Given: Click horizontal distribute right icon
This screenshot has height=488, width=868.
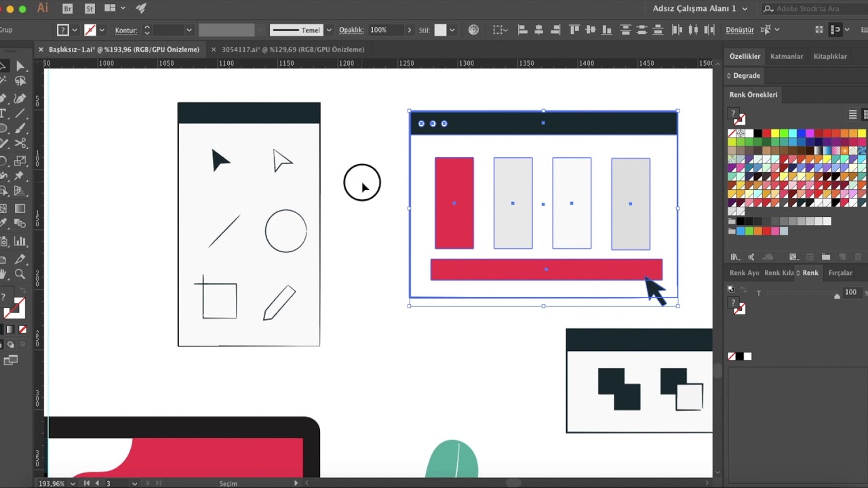Looking at the screenshot, I should (x=709, y=30).
